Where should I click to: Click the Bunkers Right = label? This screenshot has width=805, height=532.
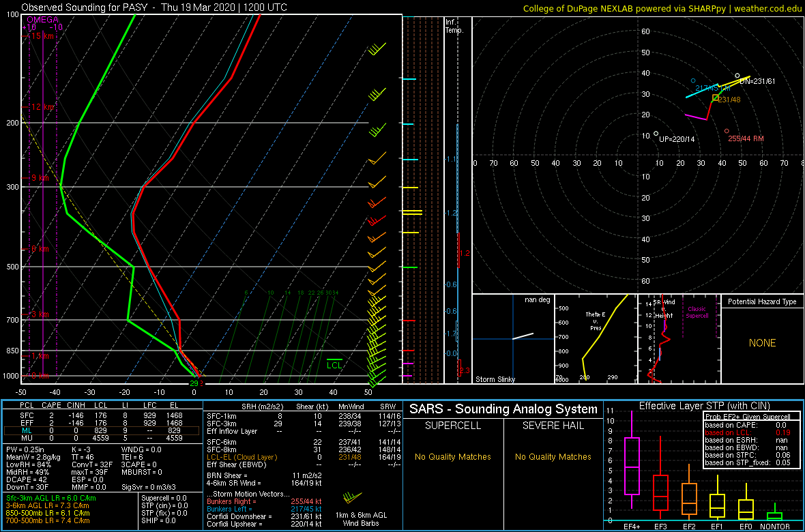[233, 501]
